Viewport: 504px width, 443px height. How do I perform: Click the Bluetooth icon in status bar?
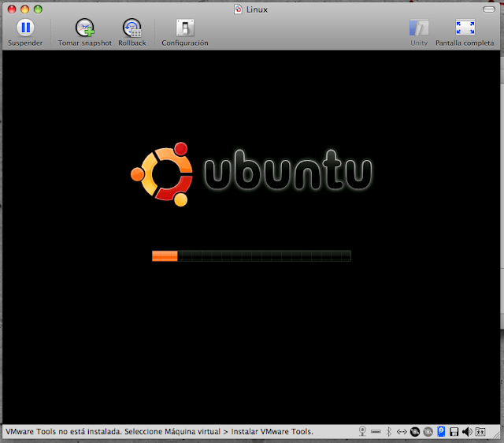point(388,431)
